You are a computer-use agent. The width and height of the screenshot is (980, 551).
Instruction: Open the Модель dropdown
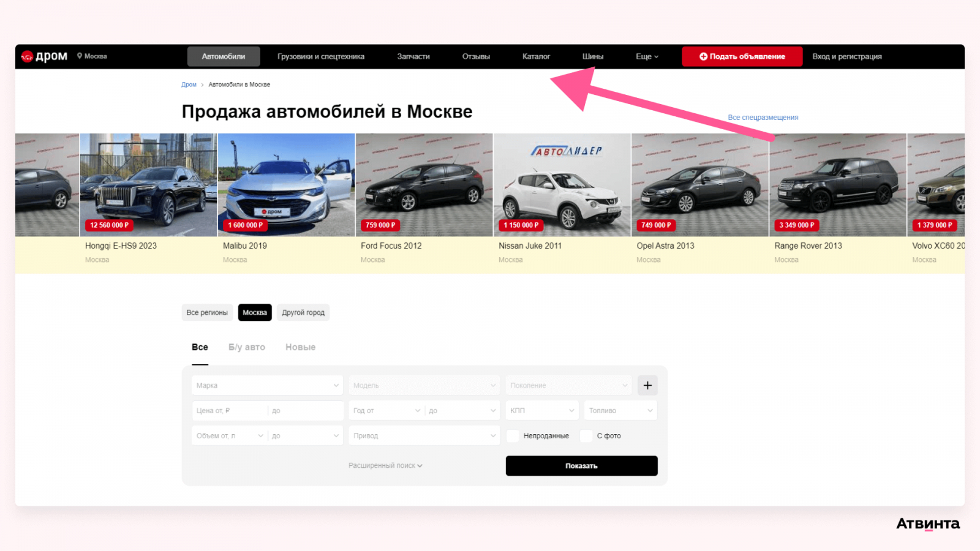424,386
